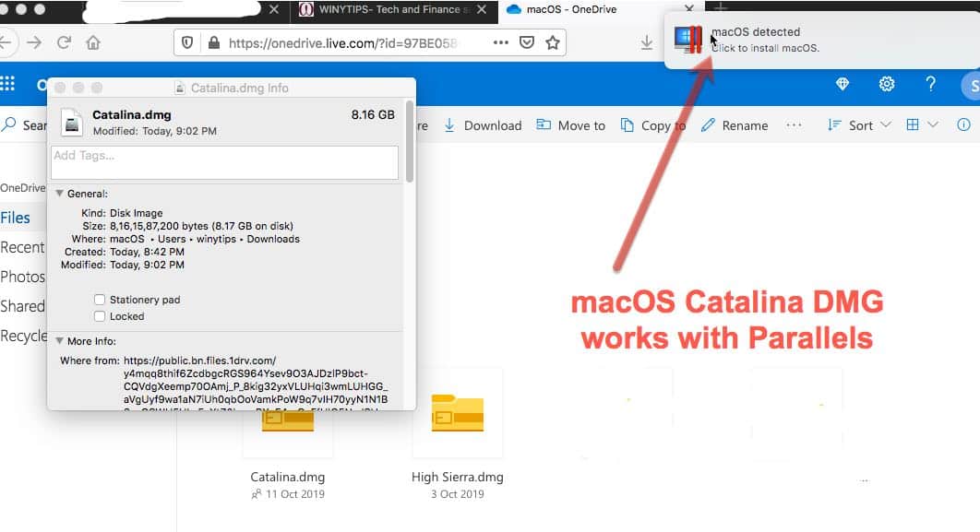This screenshot has height=532, width=980.
Task: Open page actions three-dot menu
Action: [501, 42]
